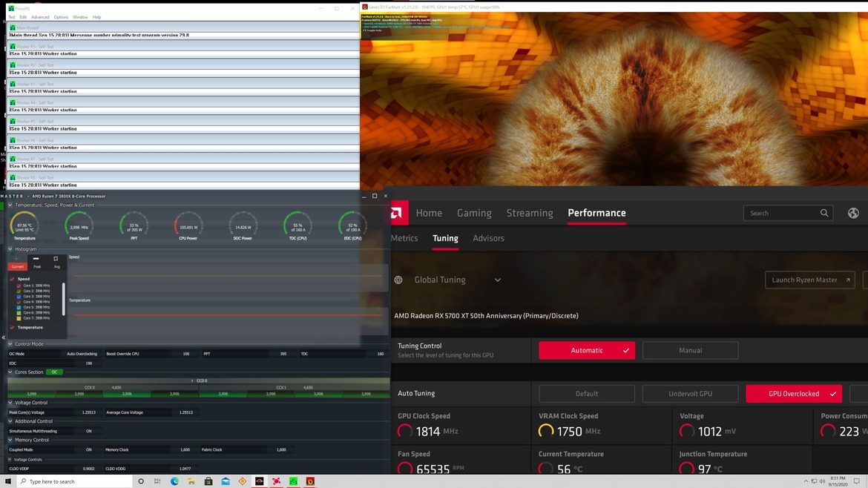
Task: Toggle Core 3 checkbox in histogram legend
Action: tap(19, 297)
